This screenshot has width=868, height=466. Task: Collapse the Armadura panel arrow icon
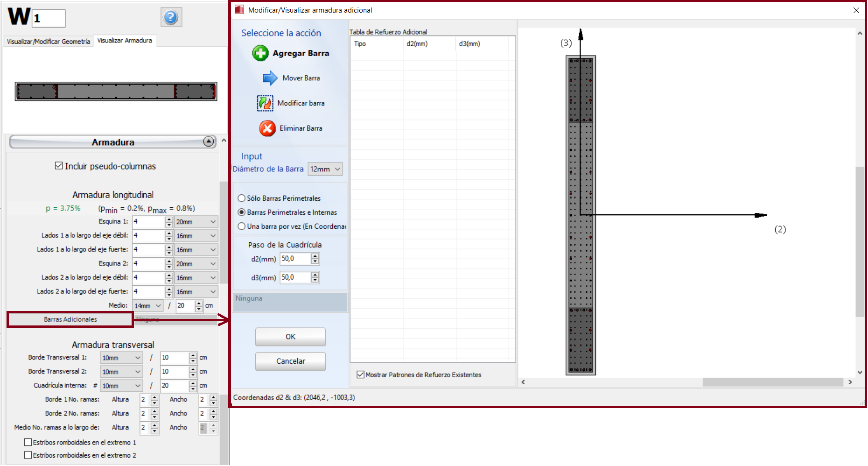[209, 141]
